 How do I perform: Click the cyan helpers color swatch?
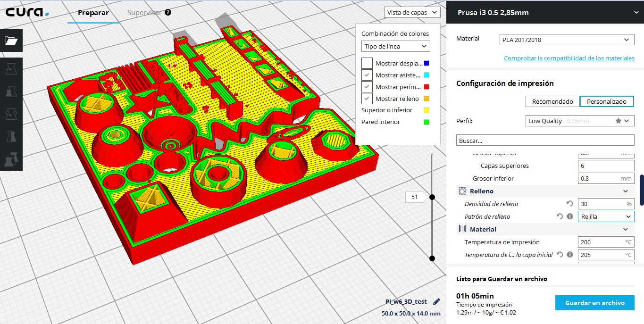[x=427, y=75]
